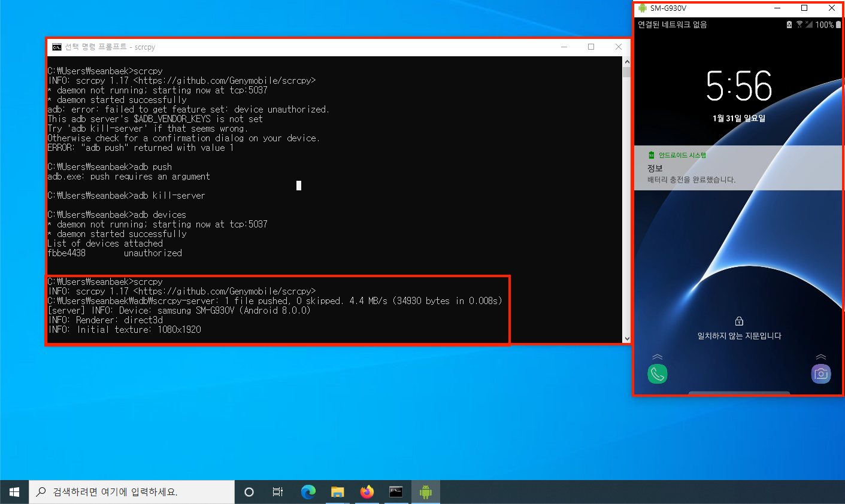
Task: Open the Windows Start menu
Action: pyautogui.click(x=14, y=492)
